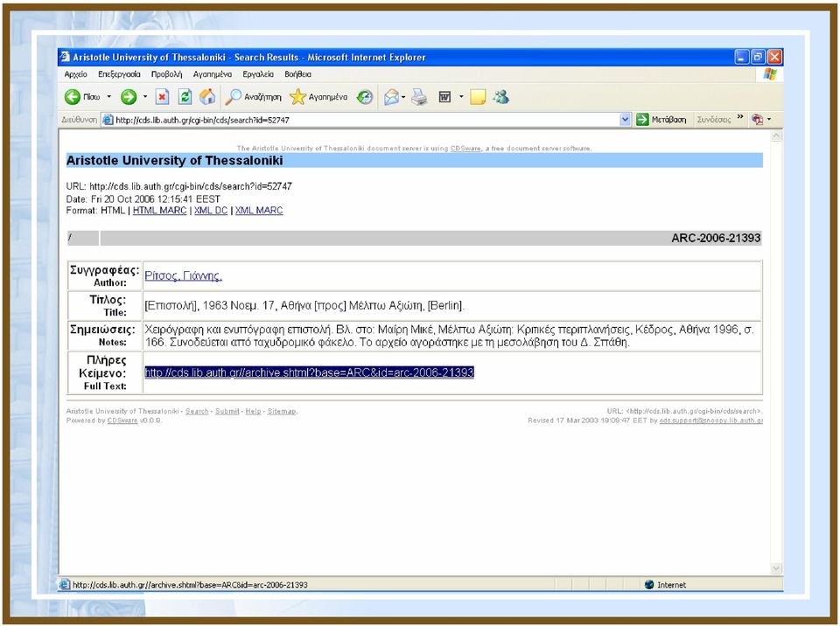Refresh the current page
Image resolution: width=840 pixels, height=626 pixels.
(185, 97)
